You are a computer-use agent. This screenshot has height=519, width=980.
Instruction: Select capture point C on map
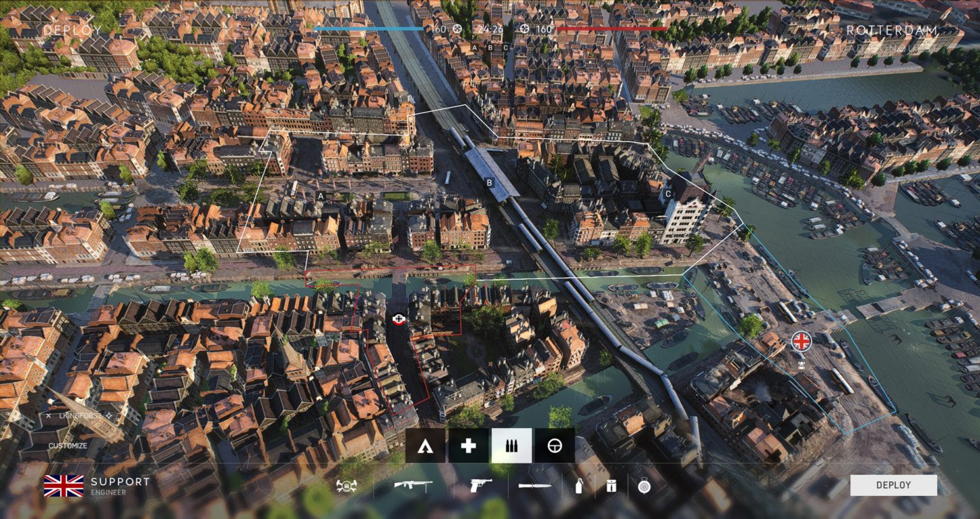(667, 194)
